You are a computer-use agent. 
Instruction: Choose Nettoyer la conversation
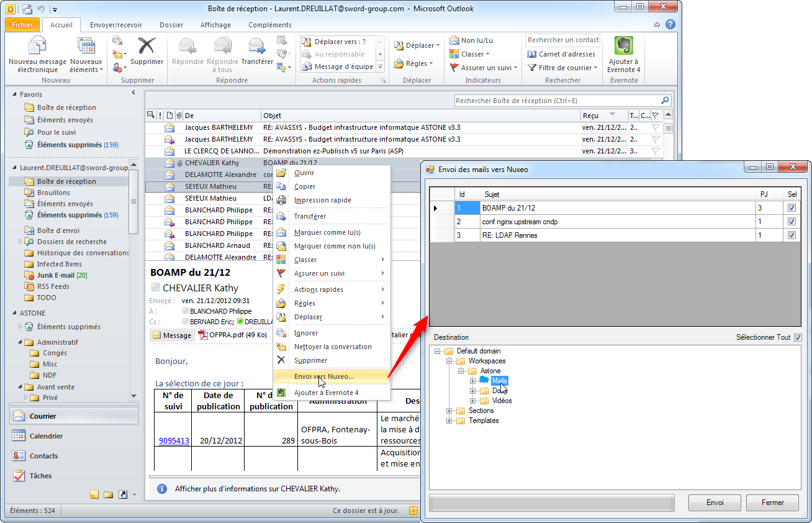[332, 347]
